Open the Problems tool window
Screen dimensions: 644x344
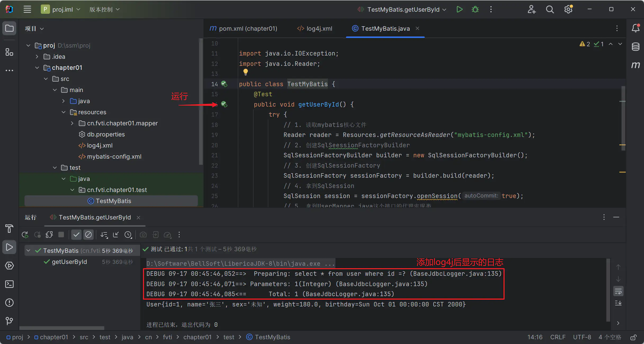tap(9, 302)
